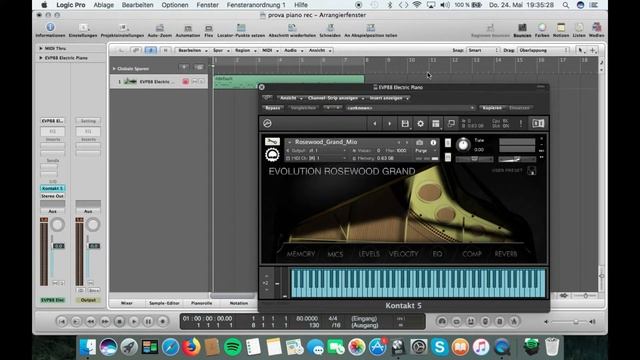Open the Farben palette icon
The height and width of the screenshot is (360, 640).
(542, 27)
